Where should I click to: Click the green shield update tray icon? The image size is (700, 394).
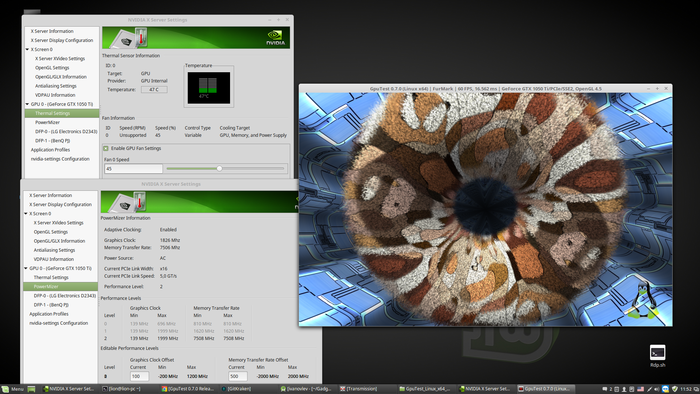click(x=675, y=389)
